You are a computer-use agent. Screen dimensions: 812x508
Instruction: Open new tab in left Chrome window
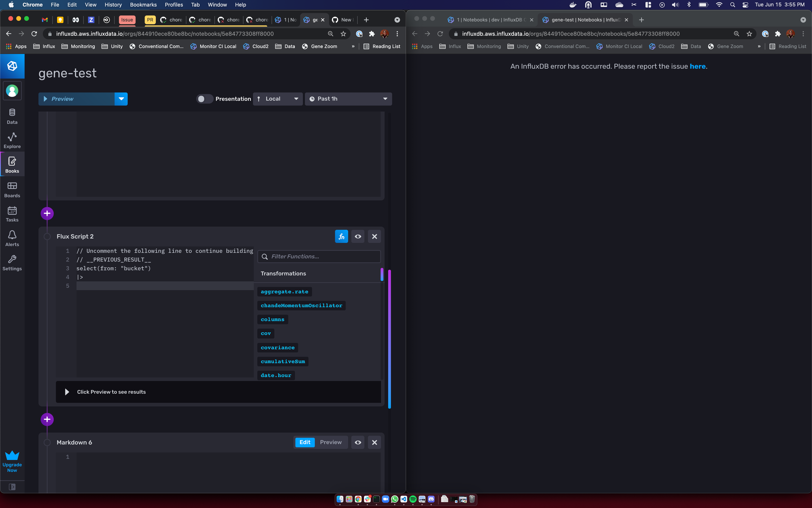(366, 20)
